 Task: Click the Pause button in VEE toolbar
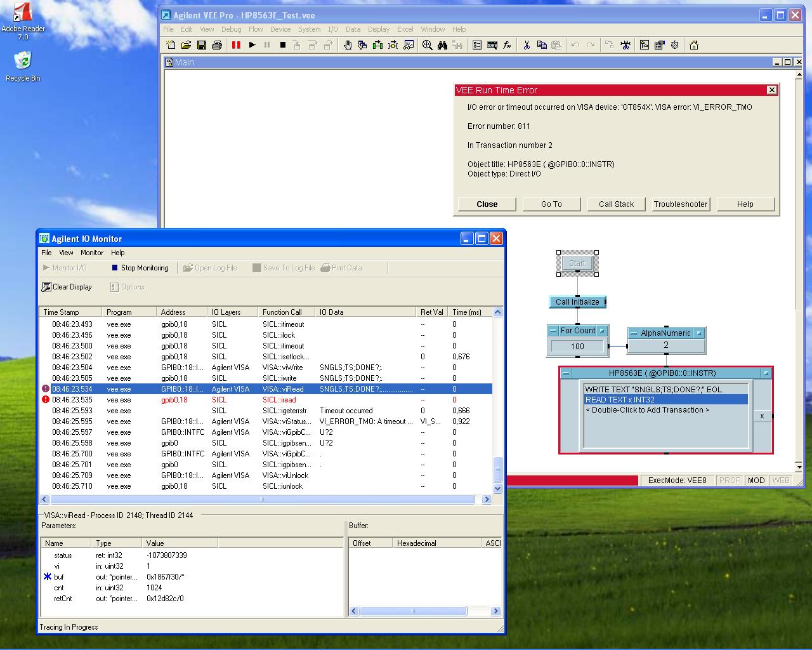pos(267,45)
